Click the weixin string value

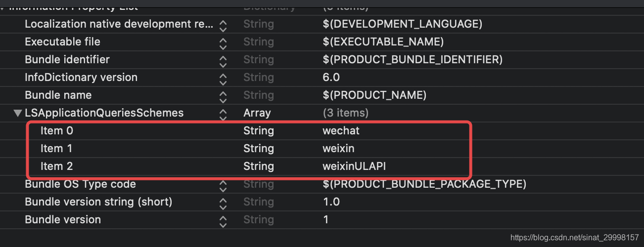tap(338, 149)
